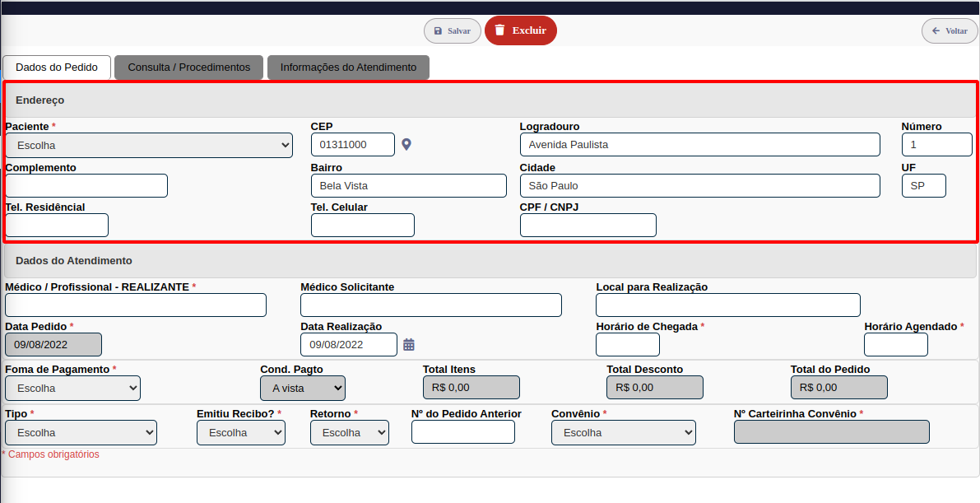Screen dimensions: 980x503
Task: Choose an option in Emitiu Recibo dropdown
Action: (240, 432)
